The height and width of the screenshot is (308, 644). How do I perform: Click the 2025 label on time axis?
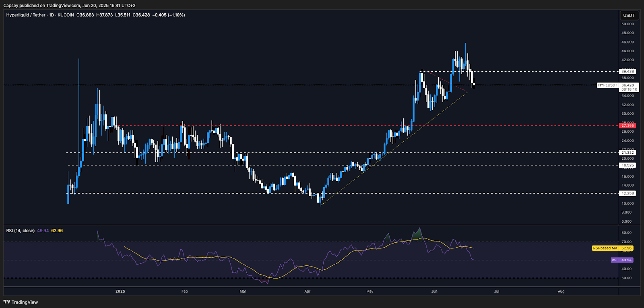[120, 291]
